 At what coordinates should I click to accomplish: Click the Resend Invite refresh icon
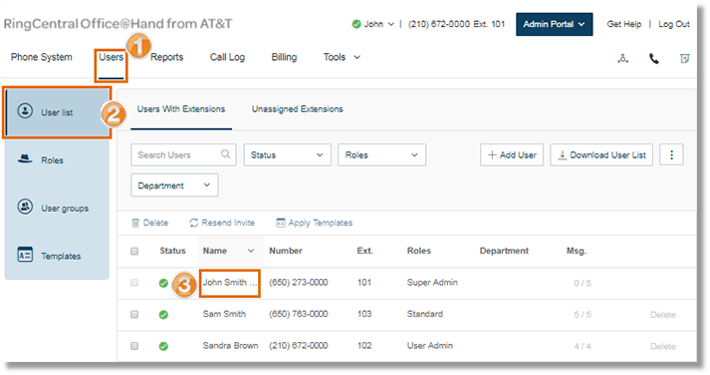coord(194,223)
